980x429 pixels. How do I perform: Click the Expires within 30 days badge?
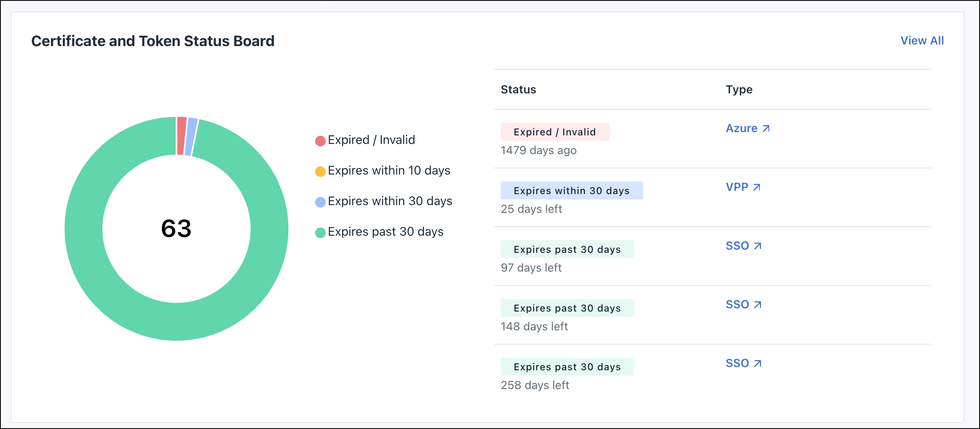(x=572, y=190)
